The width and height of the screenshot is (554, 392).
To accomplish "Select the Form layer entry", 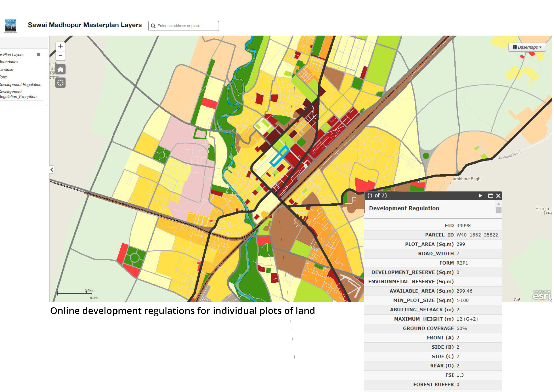I will pos(4,77).
